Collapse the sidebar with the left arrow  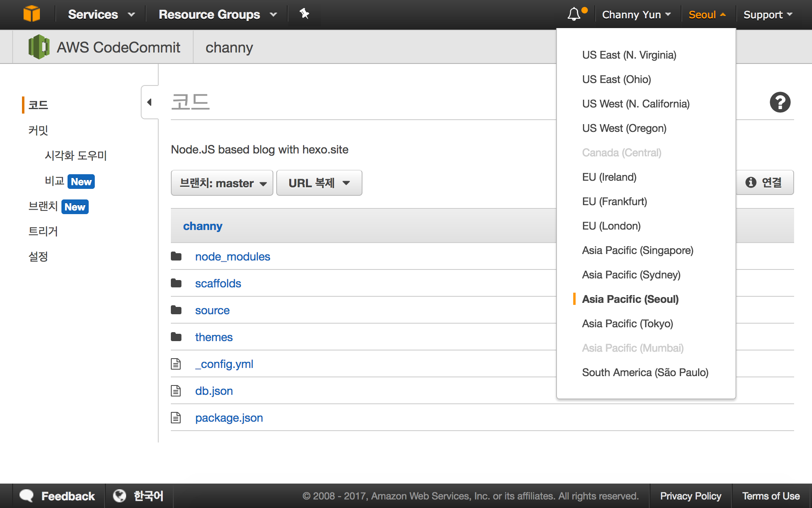(149, 102)
